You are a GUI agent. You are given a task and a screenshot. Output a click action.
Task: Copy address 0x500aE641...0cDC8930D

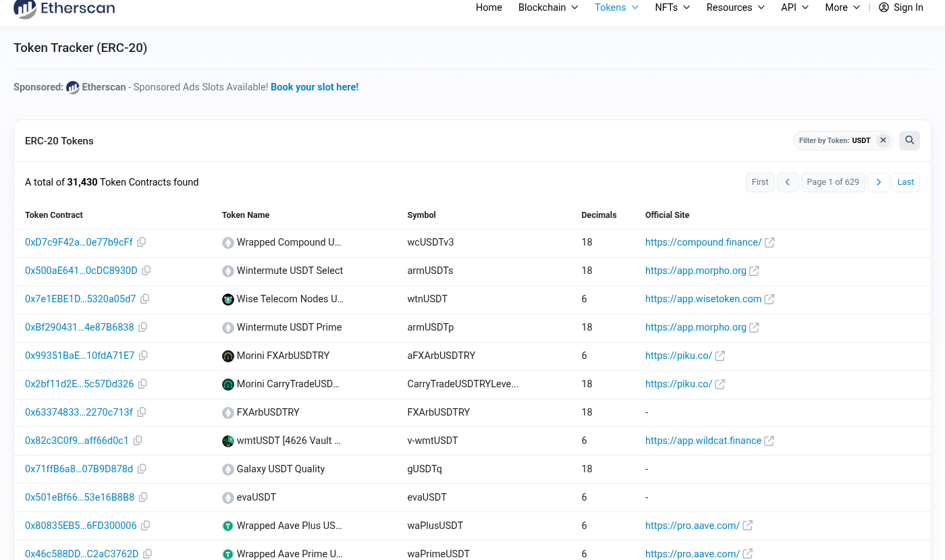click(x=146, y=271)
